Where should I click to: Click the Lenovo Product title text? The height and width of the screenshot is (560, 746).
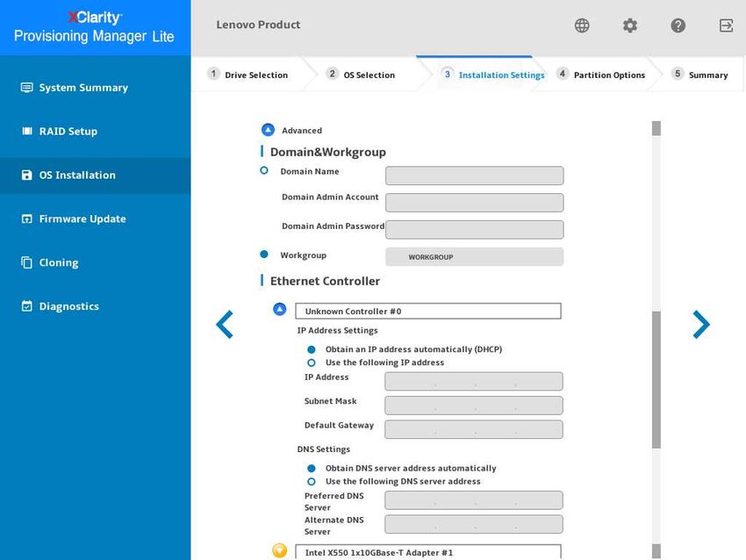tap(258, 25)
